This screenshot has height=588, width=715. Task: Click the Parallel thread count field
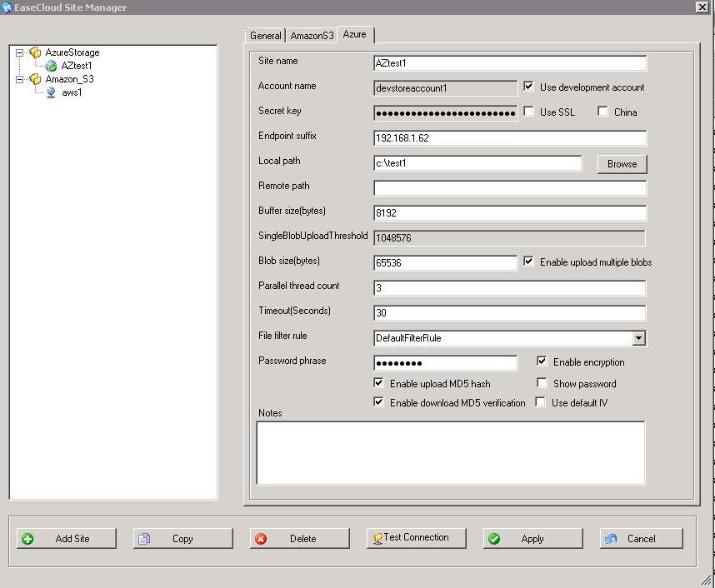[x=509, y=288]
